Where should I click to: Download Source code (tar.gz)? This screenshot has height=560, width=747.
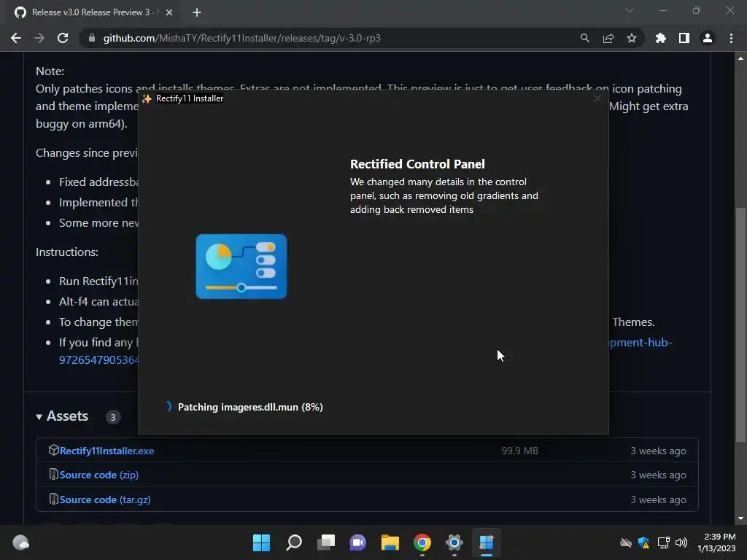click(x=105, y=500)
